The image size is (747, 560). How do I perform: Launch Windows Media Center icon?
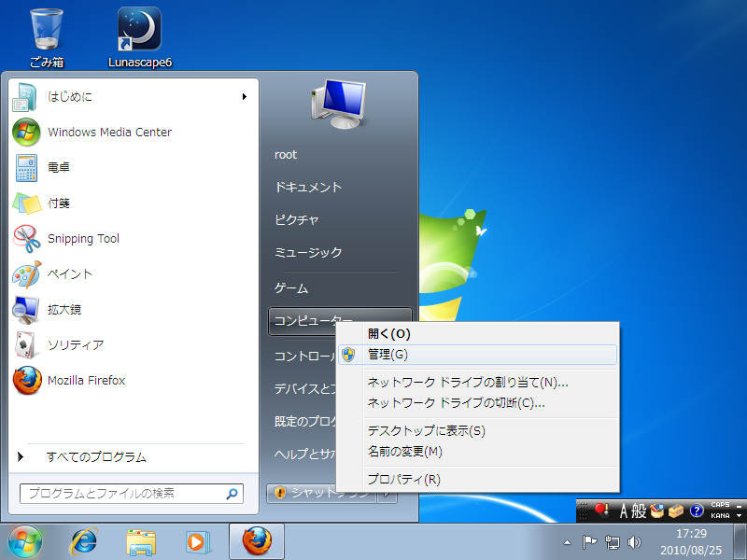[x=25, y=132]
